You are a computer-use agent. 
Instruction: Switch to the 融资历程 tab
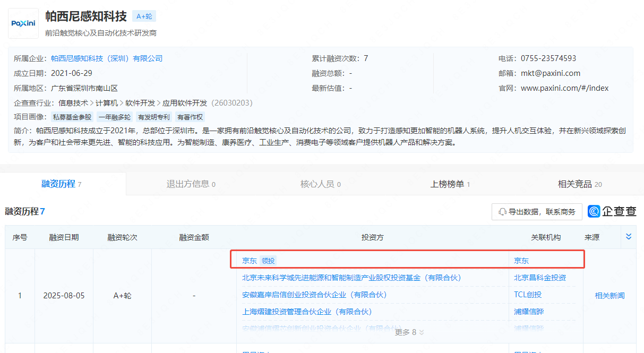coord(62,184)
